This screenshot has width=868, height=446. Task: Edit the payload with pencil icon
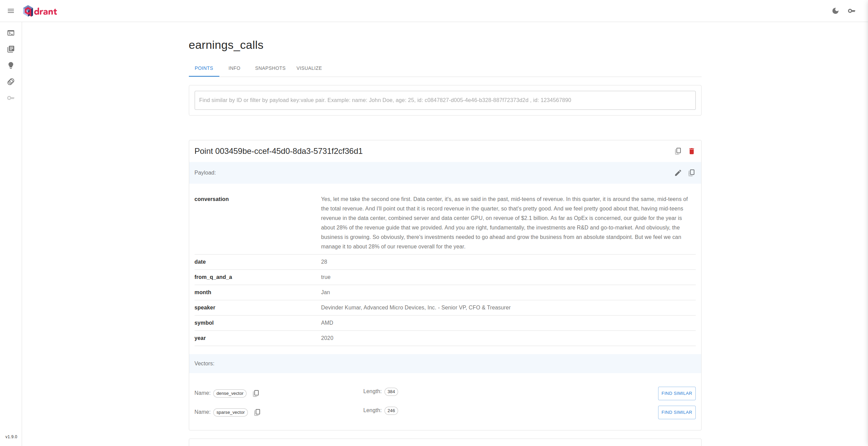678,173
